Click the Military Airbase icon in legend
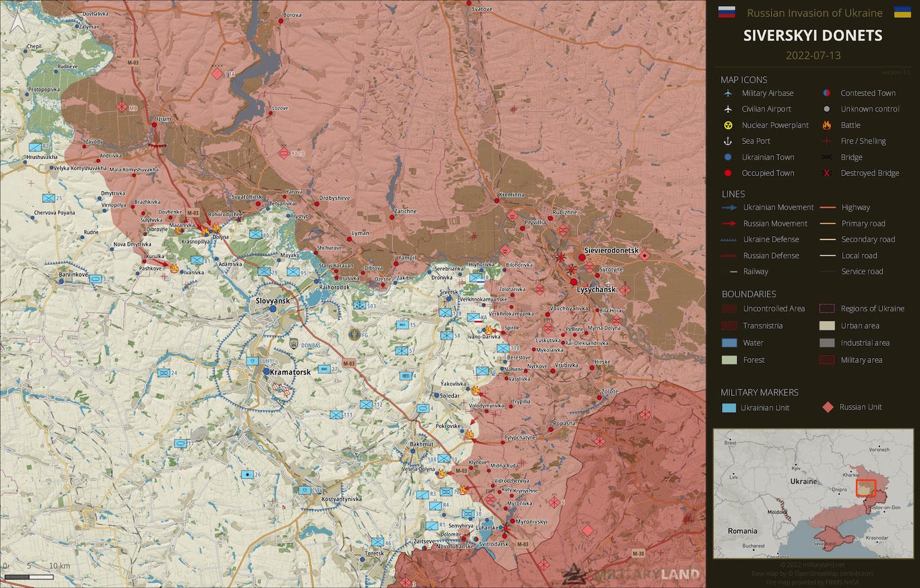This screenshot has width=920, height=588. click(x=728, y=93)
